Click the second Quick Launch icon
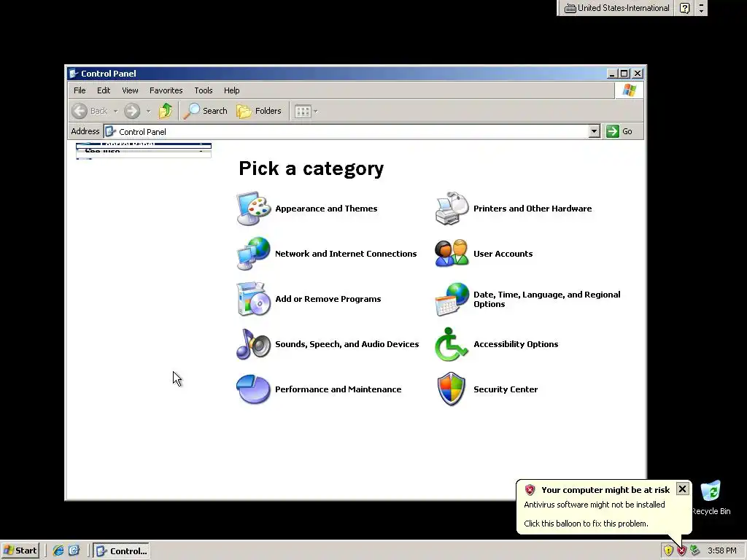Viewport: 747px width, 560px height. [x=74, y=551]
